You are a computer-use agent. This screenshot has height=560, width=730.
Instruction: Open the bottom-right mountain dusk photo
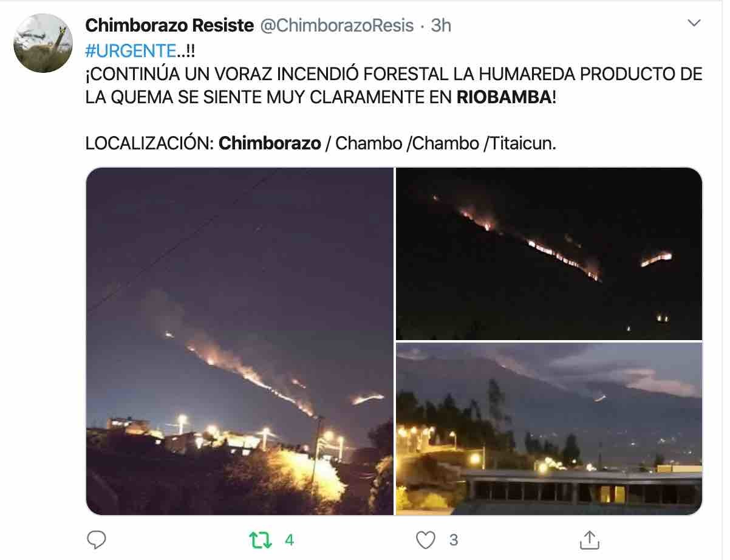(549, 429)
